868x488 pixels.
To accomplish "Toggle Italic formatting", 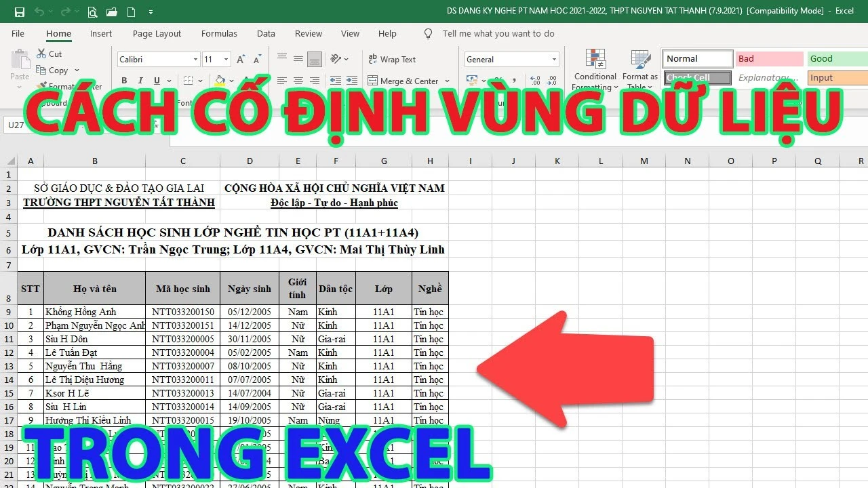I will (141, 81).
